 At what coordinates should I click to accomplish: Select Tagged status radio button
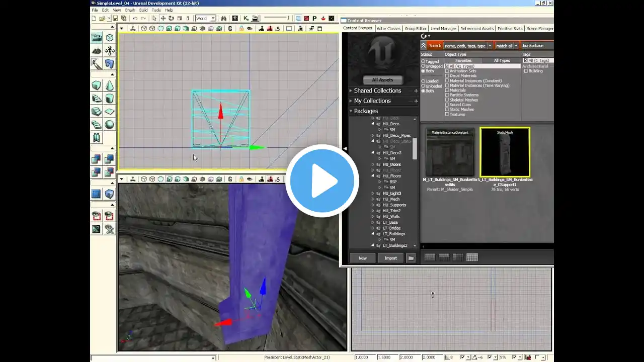click(x=423, y=61)
